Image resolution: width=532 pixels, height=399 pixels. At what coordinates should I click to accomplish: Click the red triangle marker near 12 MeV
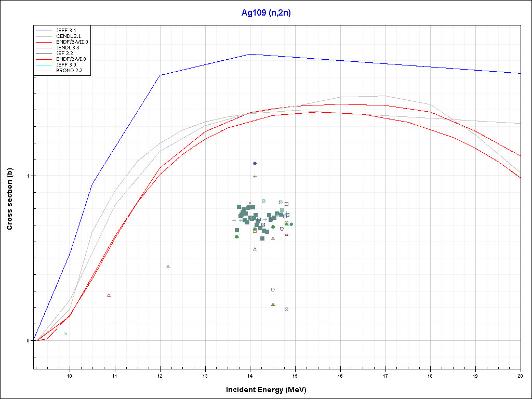(x=168, y=267)
